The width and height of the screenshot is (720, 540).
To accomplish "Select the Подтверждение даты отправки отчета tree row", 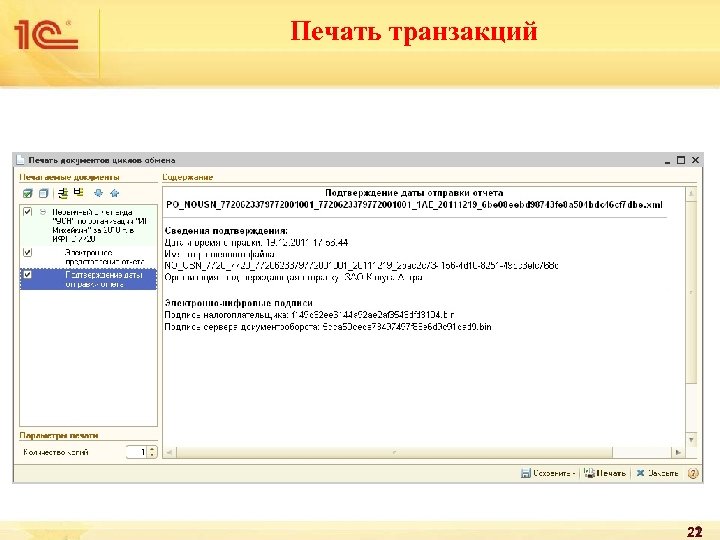I will [88, 279].
